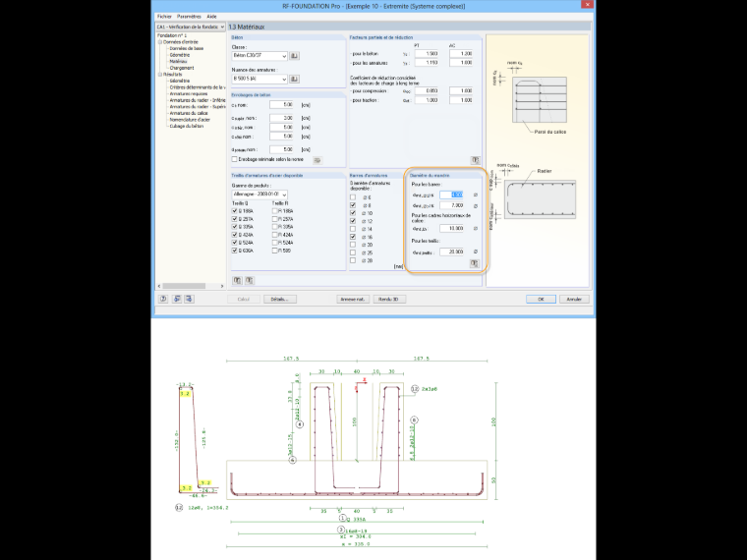The width and height of the screenshot is (747, 560).
Task: Collapse the Résultats tree node
Action: [x=160, y=75]
